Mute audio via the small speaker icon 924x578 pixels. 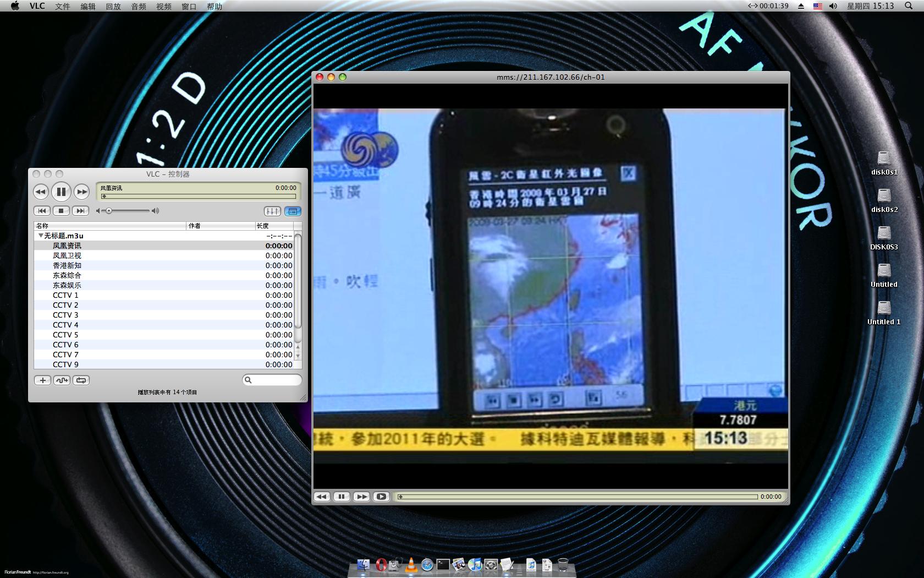pos(98,211)
